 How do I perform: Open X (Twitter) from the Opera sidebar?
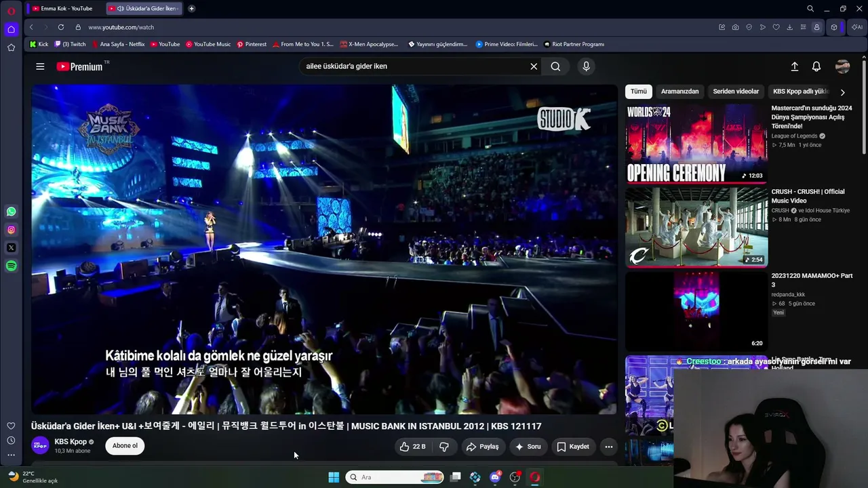[x=11, y=248]
